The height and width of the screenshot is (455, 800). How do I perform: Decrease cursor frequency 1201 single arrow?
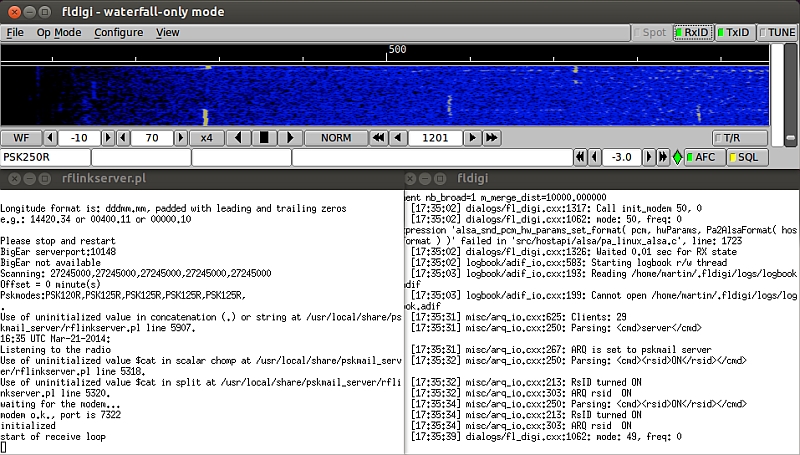398,138
